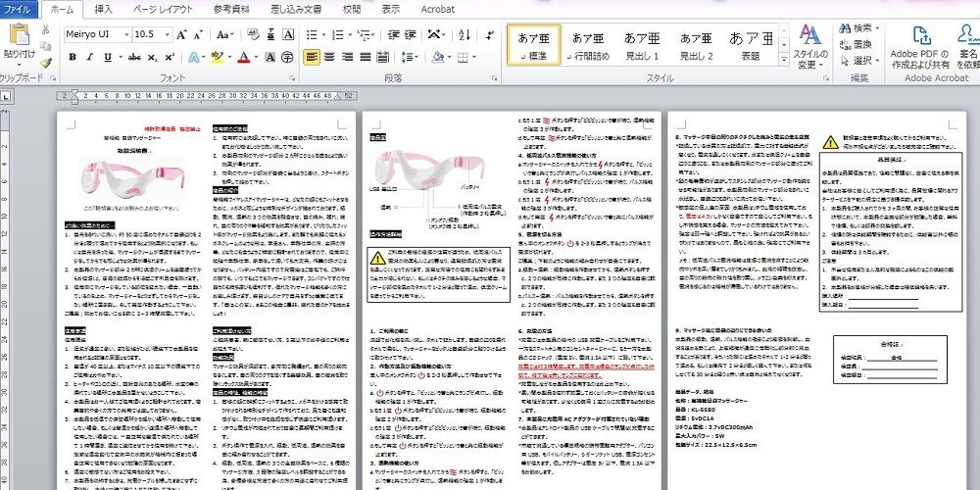Apply the 見出し 1 (Heading 1) style
Viewport: 980px width, 490px height.
point(642,46)
